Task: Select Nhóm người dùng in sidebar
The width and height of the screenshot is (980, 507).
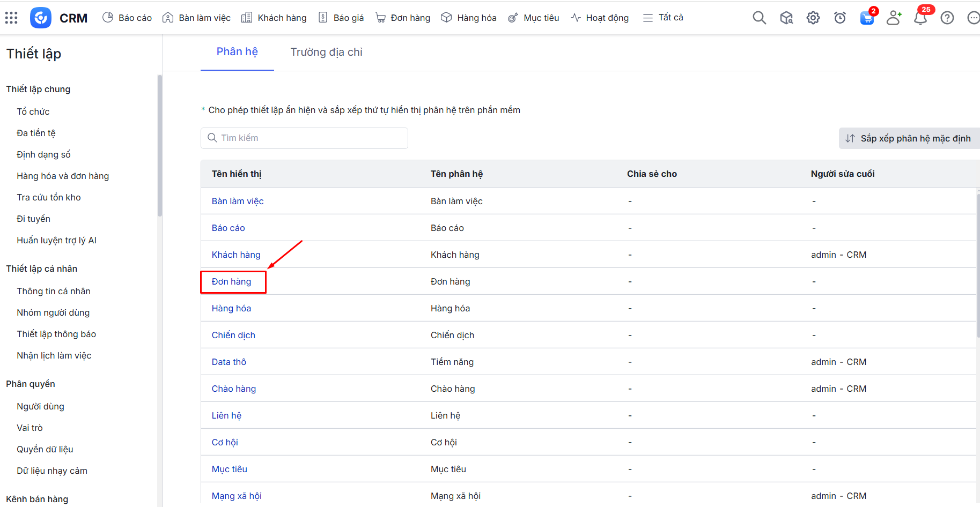Action: point(53,312)
